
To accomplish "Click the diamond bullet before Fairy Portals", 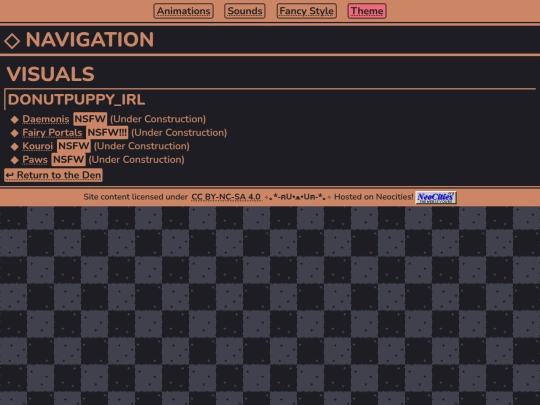I will tap(14, 133).
